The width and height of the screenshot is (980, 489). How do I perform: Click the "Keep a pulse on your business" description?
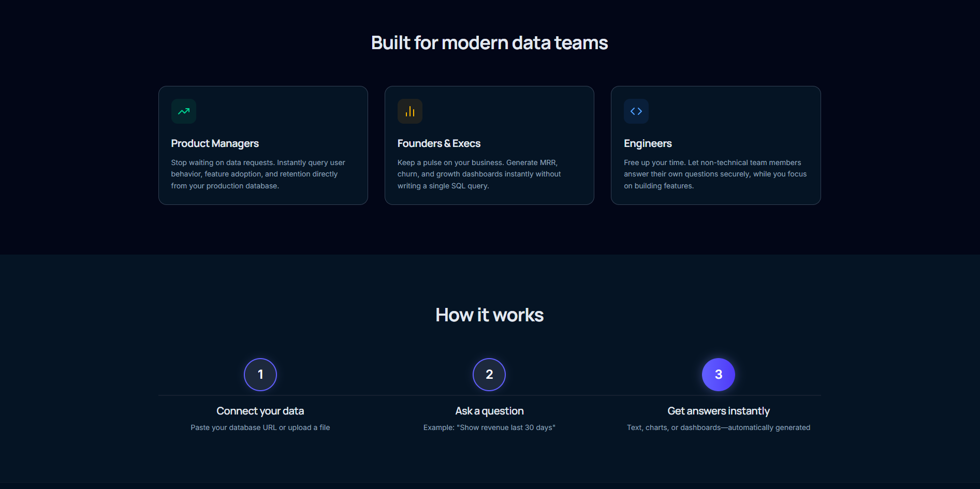479,174
